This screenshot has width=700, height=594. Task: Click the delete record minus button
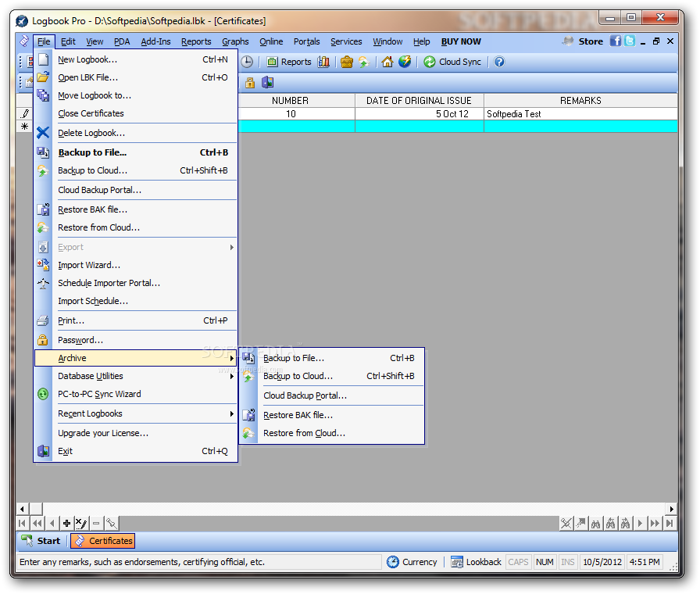click(x=96, y=523)
